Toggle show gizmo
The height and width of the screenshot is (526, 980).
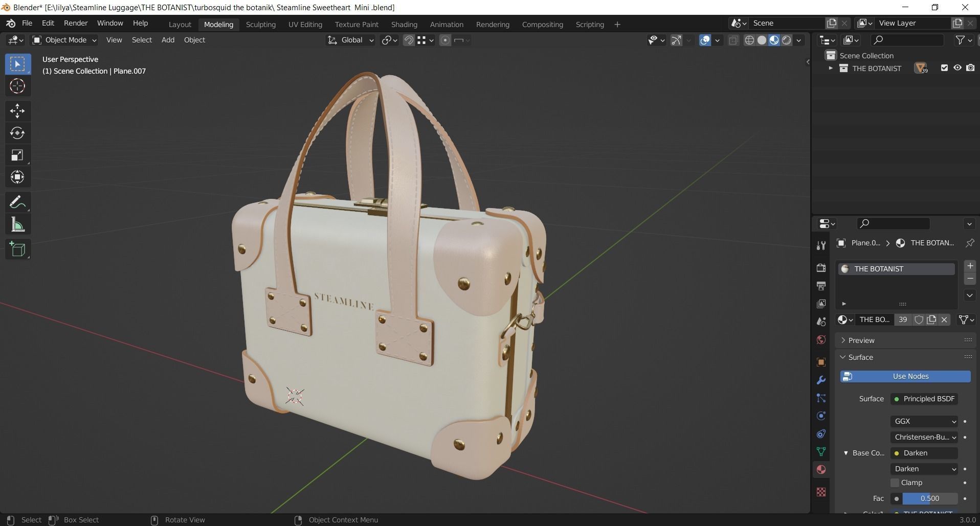[x=676, y=40]
